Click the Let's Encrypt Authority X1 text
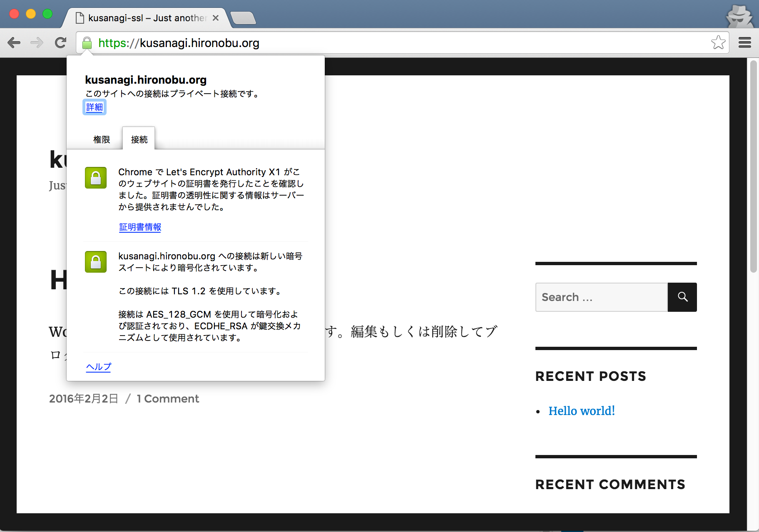Screen dimensions: 759x532 pos(223,172)
